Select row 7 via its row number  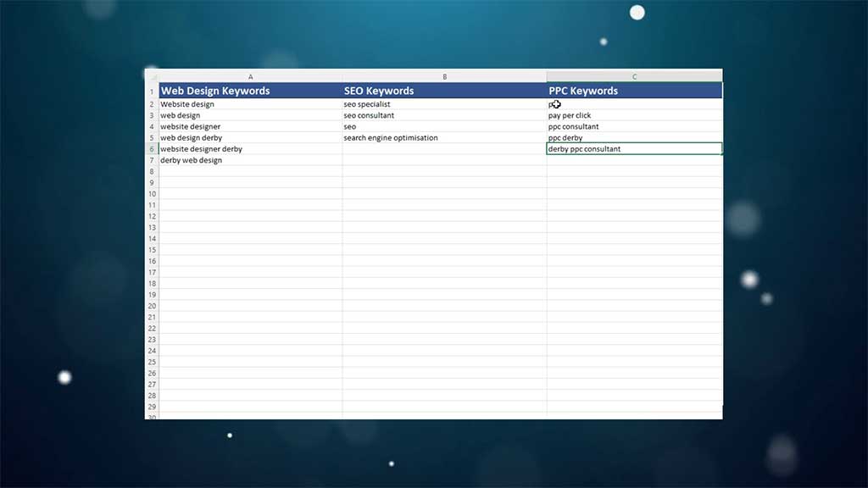pos(152,160)
